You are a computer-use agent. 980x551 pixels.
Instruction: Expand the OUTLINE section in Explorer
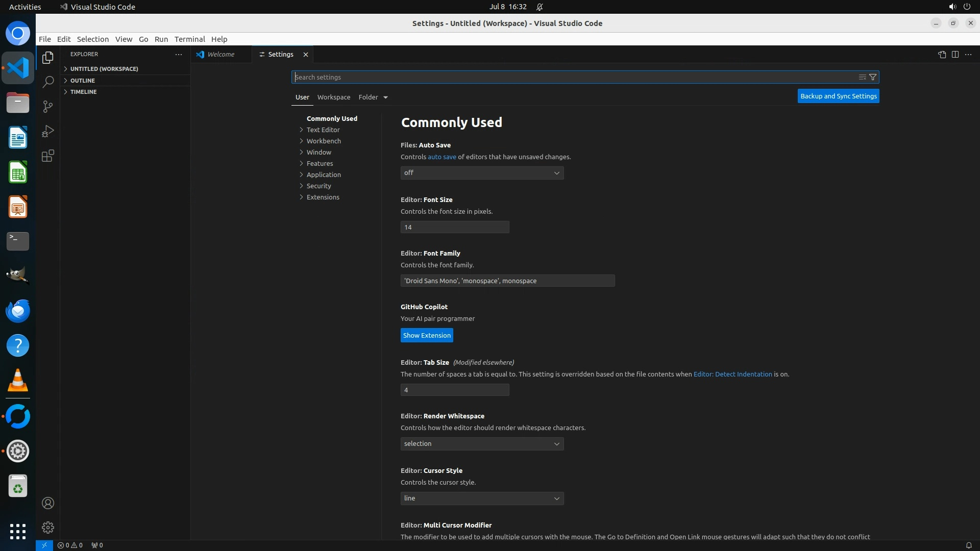(83, 81)
